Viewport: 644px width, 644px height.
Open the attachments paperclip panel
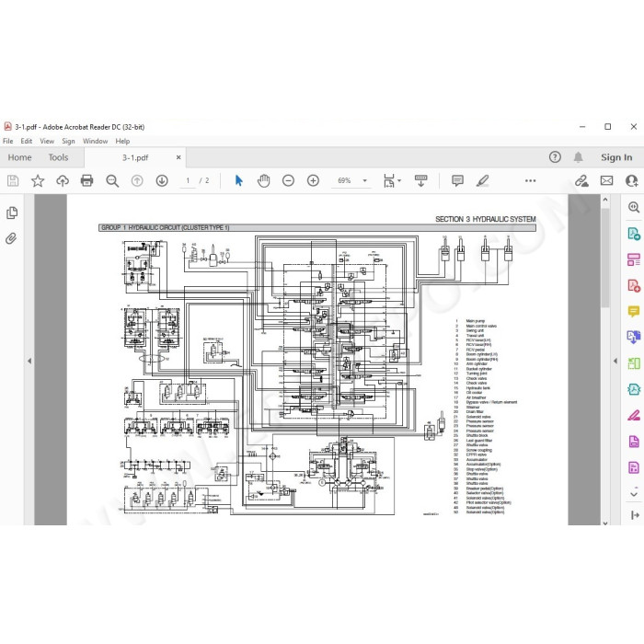point(11,238)
